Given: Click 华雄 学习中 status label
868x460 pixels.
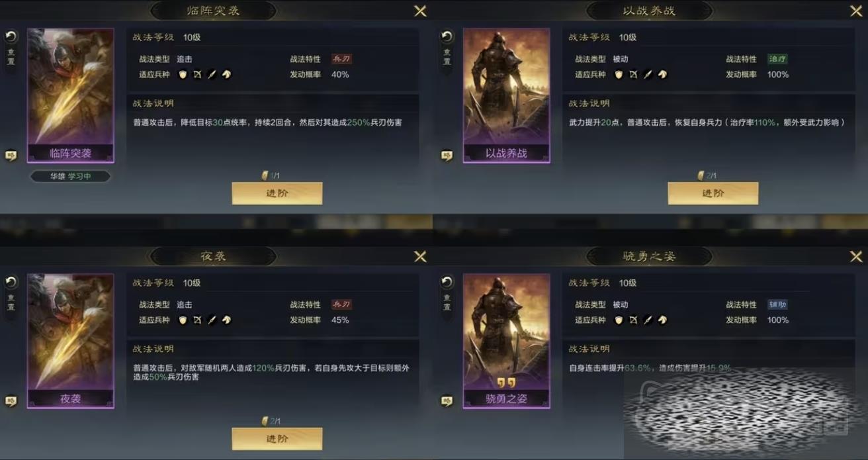Looking at the screenshot, I should coord(70,177).
